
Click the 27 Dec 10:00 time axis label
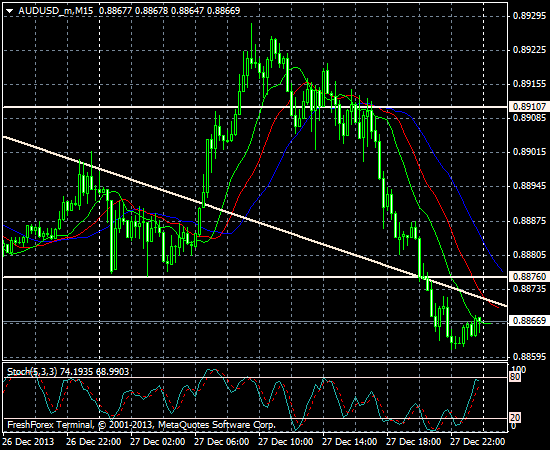(x=286, y=441)
